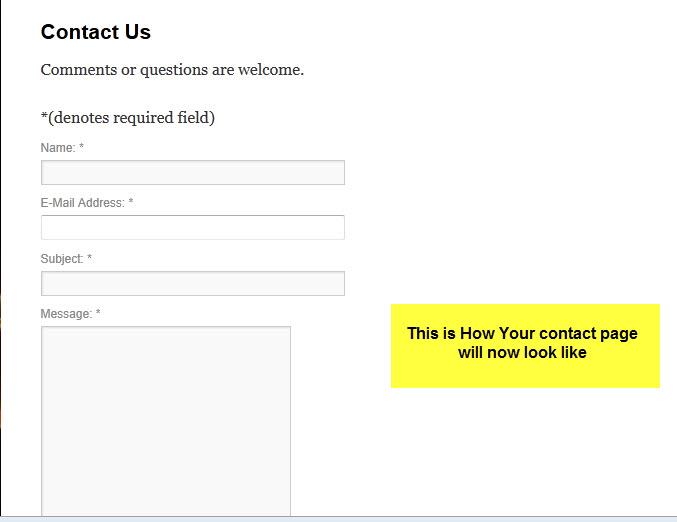
Task: Click the text "will now look like"
Action: pos(522,352)
